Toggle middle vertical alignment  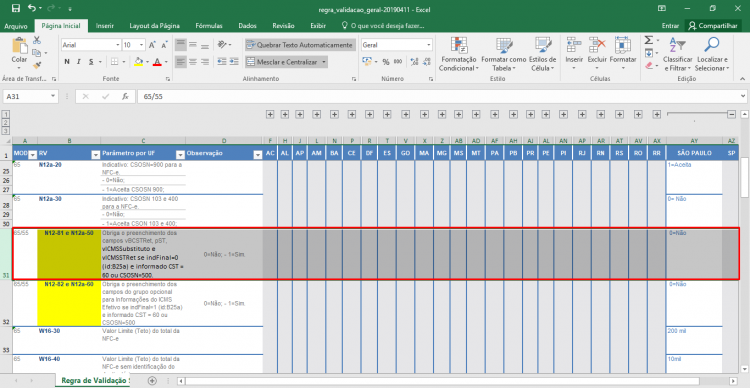click(193, 45)
